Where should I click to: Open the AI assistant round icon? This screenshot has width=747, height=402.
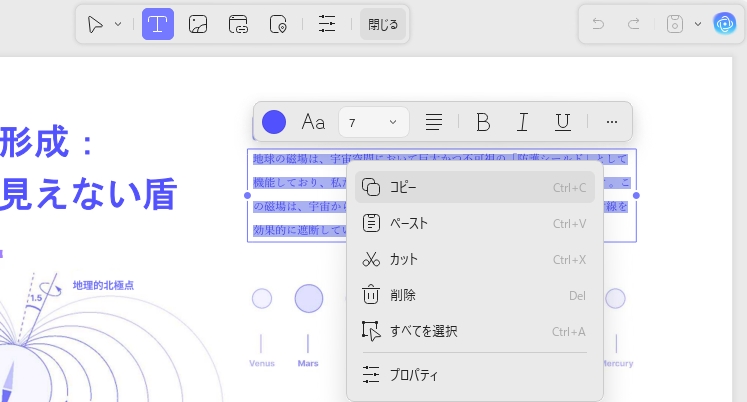tap(725, 24)
